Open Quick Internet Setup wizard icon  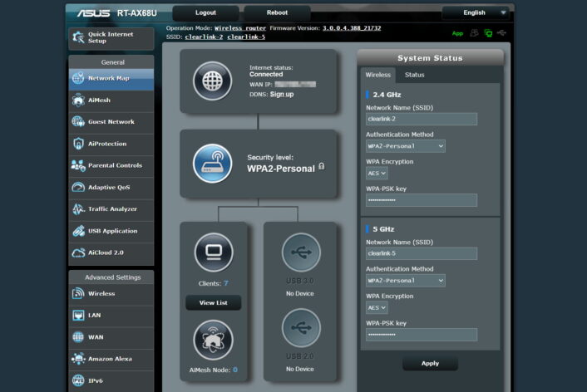click(x=78, y=37)
